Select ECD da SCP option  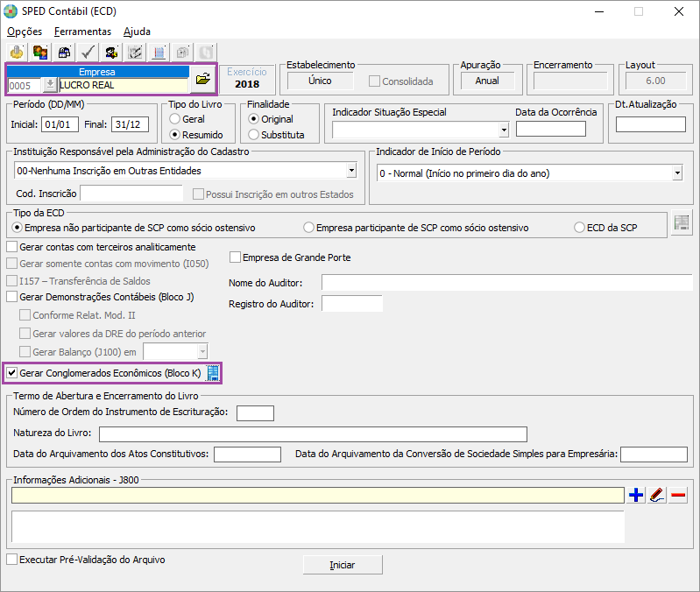[x=605, y=228]
